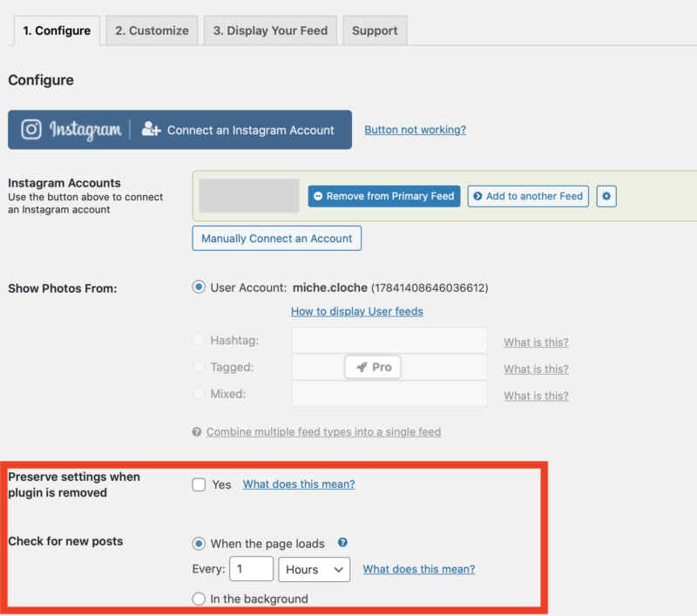Screen dimensions: 697x616
Task: Open What is this? link for Hashtag
Action: [x=536, y=342]
